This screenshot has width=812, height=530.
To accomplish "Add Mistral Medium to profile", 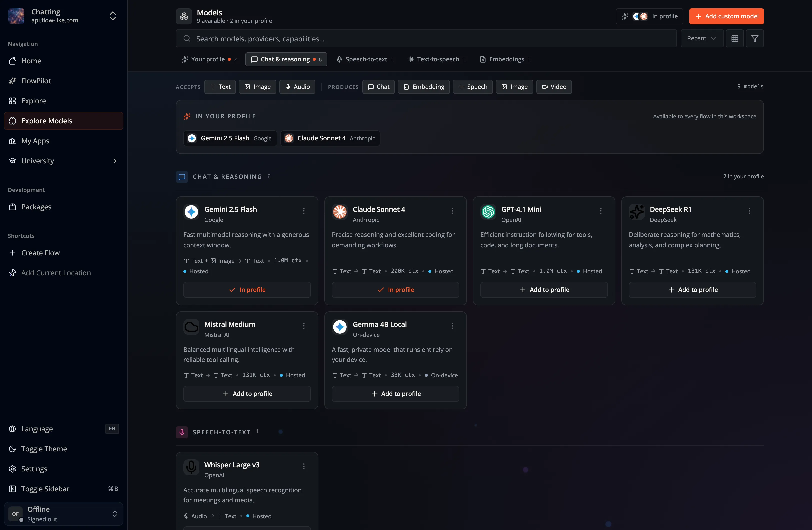I will coord(247,394).
